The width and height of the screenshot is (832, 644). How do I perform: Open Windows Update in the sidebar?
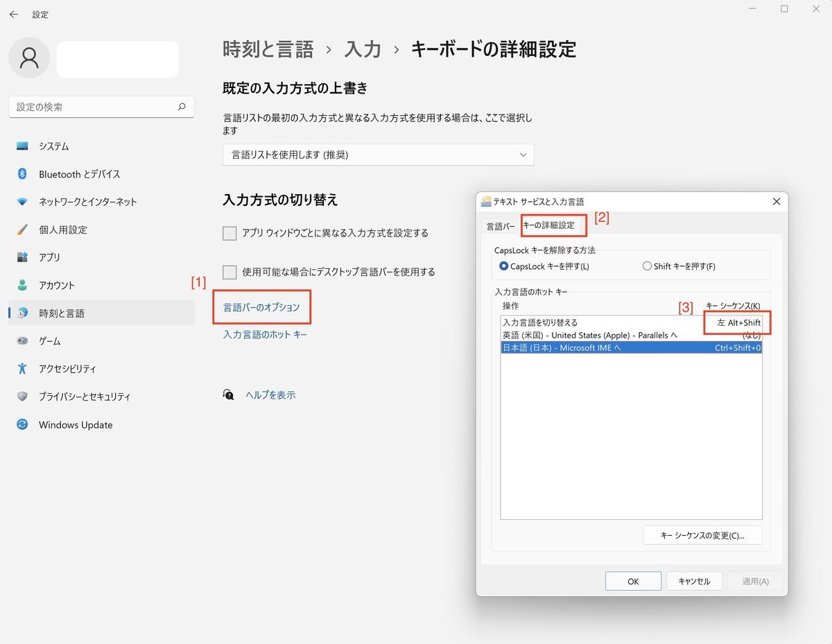(74, 424)
